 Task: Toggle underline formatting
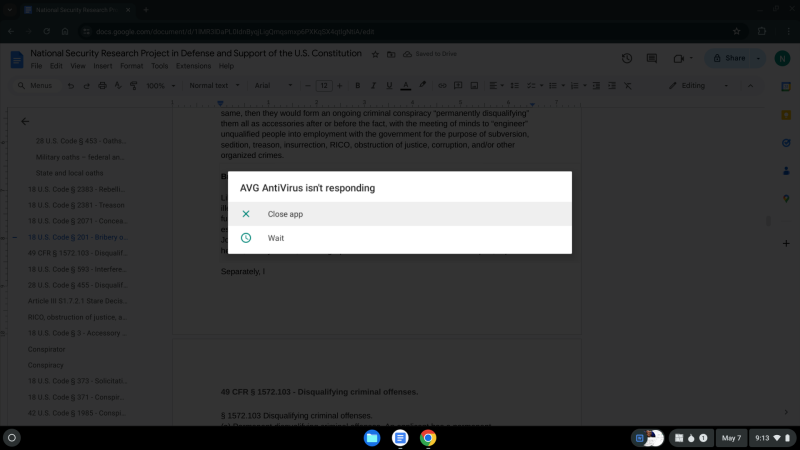click(389, 86)
